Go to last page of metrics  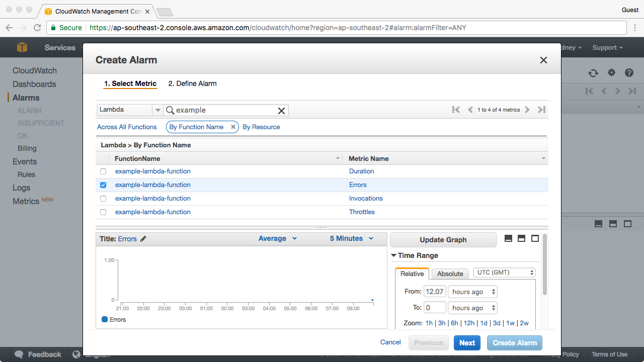tap(541, 110)
